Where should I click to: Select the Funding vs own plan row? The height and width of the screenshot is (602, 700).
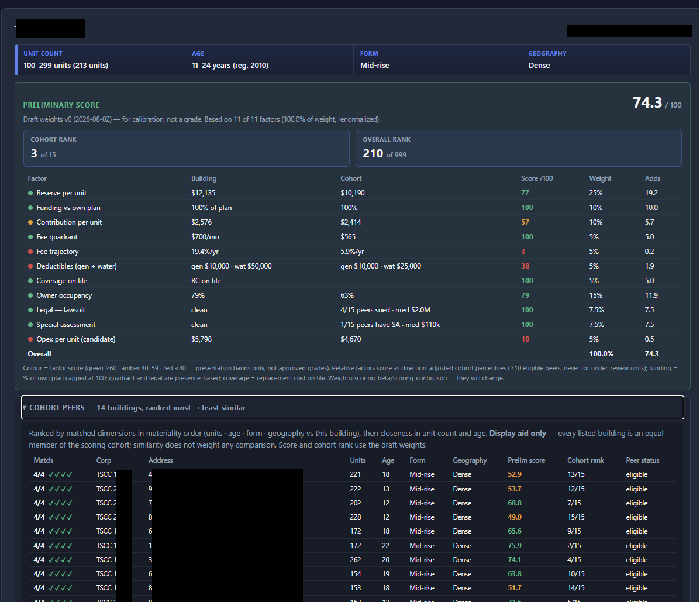click(352, 208)
